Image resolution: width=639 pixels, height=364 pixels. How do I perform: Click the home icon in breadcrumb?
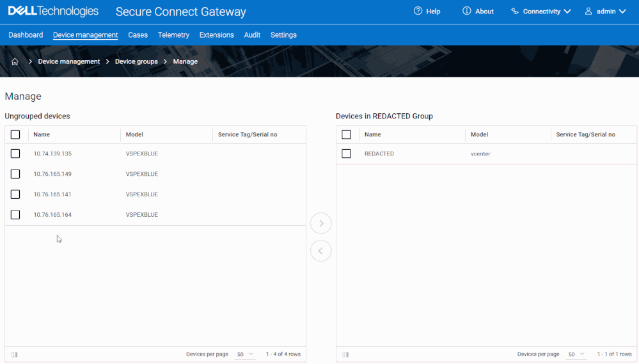coord(15,61)
